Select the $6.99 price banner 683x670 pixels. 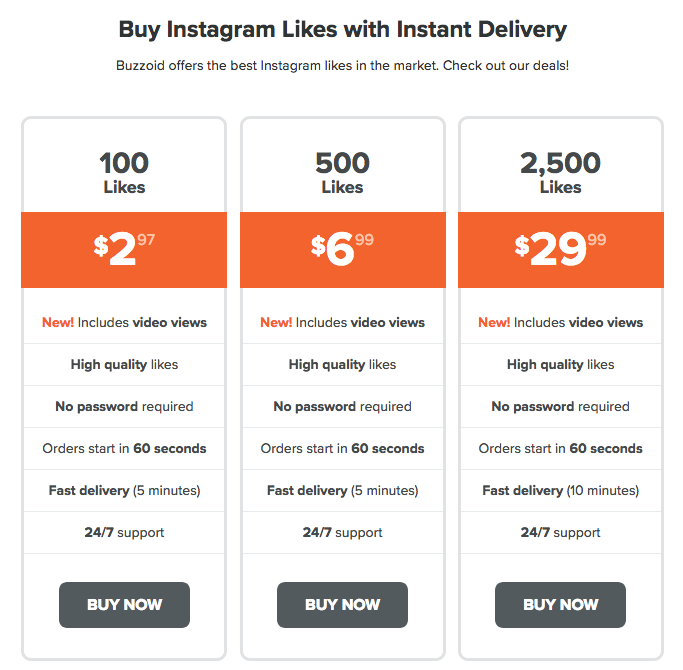343,250
